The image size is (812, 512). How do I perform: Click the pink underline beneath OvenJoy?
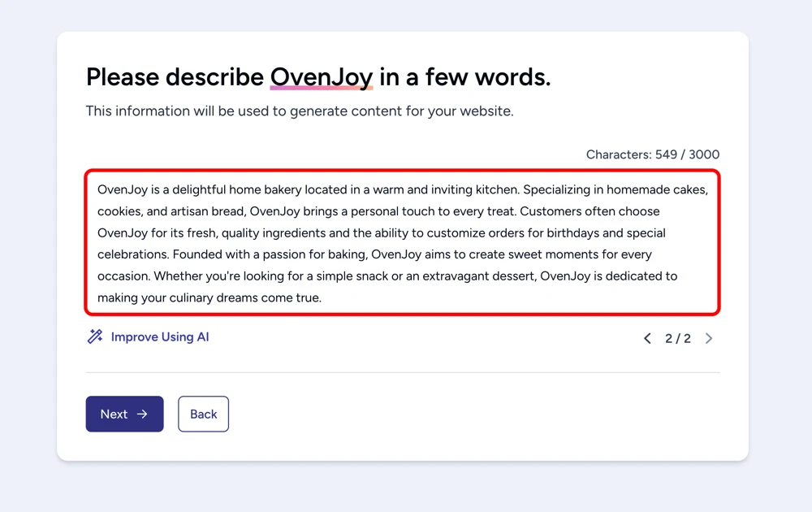(322, 88)
